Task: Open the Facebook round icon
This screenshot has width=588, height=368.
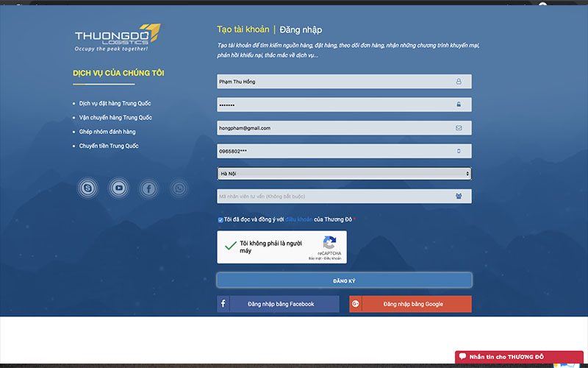Action: coord(149,188)
